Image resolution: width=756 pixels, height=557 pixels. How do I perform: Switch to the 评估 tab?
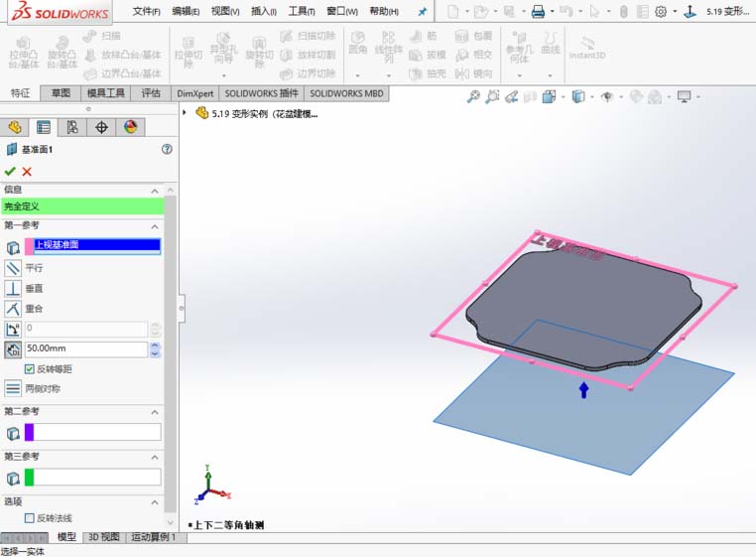point(151,93)
